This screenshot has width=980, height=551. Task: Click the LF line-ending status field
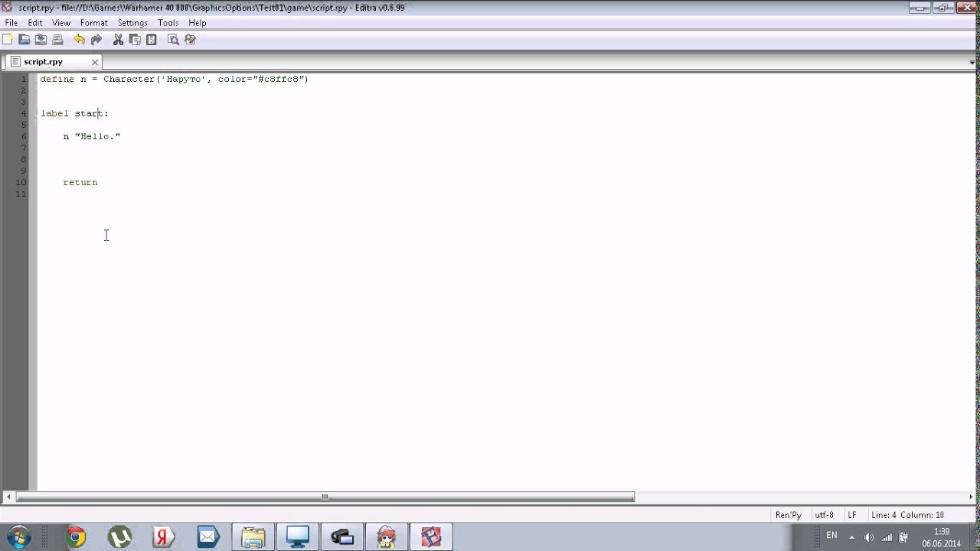(852, 515)
